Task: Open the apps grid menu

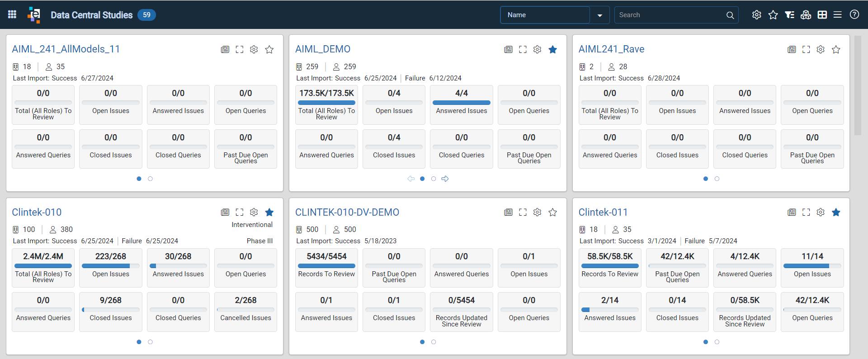Action: [x=12, y=14]
